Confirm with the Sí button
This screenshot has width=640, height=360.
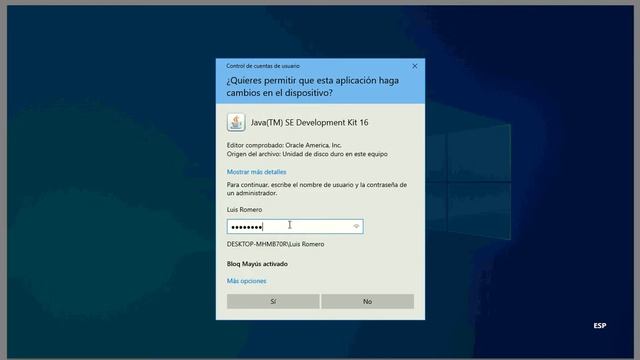click(x=273, y=301)
